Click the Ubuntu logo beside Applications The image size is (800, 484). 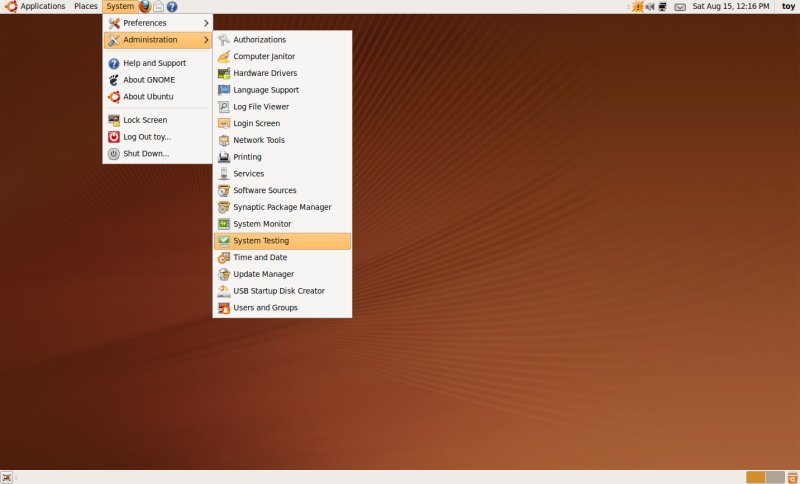(x=11, y=7)
